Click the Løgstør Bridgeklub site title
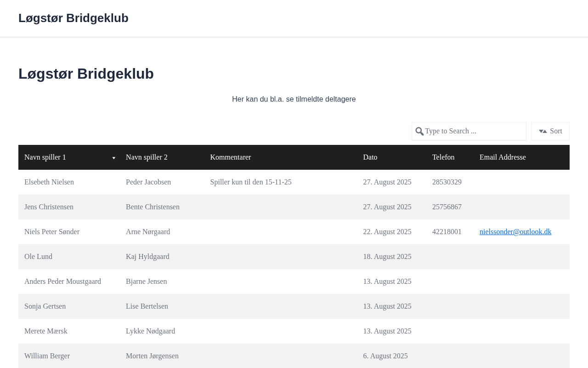588x368 pixels. click(73, 18)
